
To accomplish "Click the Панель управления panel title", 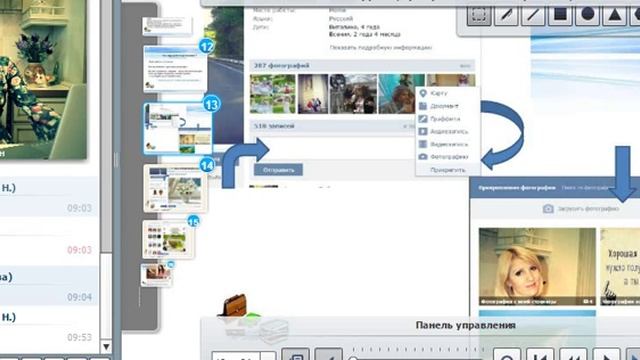I will tap(465, 325).
